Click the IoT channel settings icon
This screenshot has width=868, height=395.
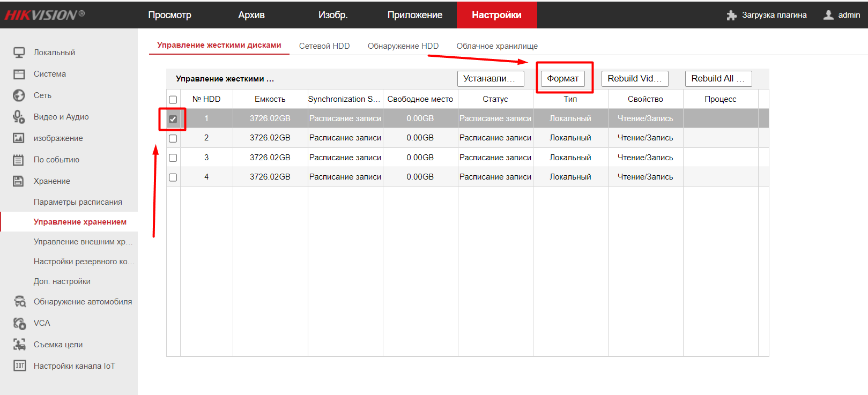[19, 366]
